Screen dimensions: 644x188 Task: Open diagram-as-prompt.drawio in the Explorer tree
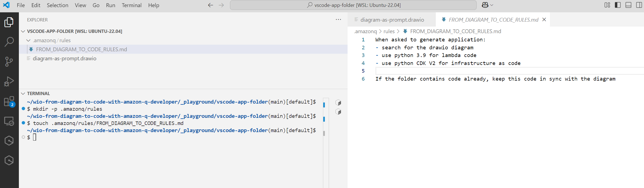pyautogui.click(x=183, y=58)
